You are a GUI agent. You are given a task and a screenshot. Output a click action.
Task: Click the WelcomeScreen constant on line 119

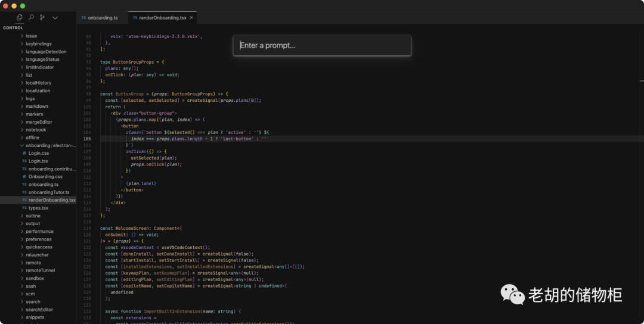click(133, 229)
